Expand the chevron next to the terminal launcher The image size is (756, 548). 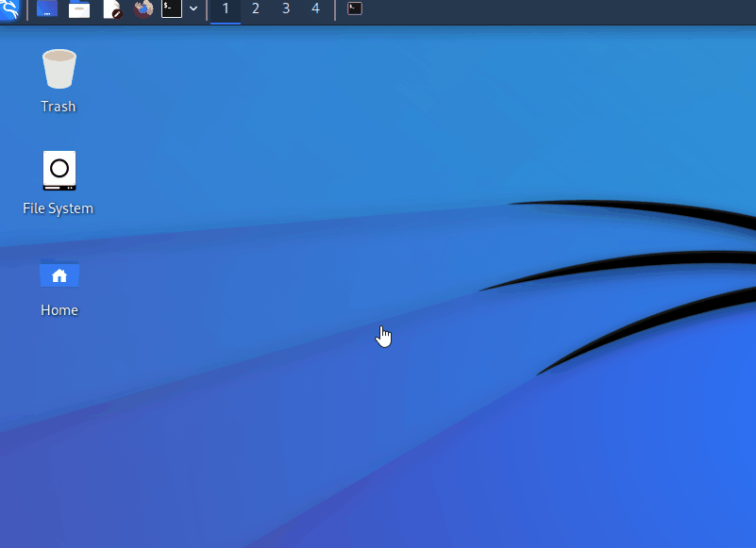click(193, 9)
